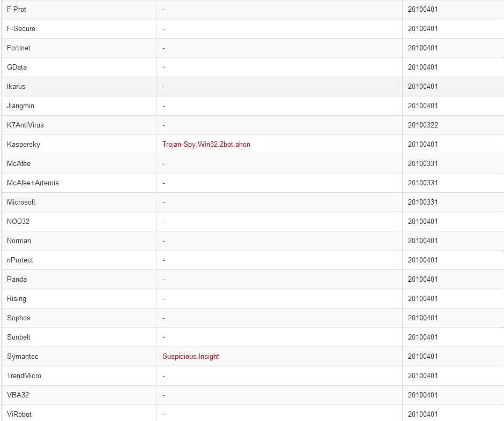Click the F-Prot antivirus name
This screenshot has height=421, width=504.
tap(17, 9)
